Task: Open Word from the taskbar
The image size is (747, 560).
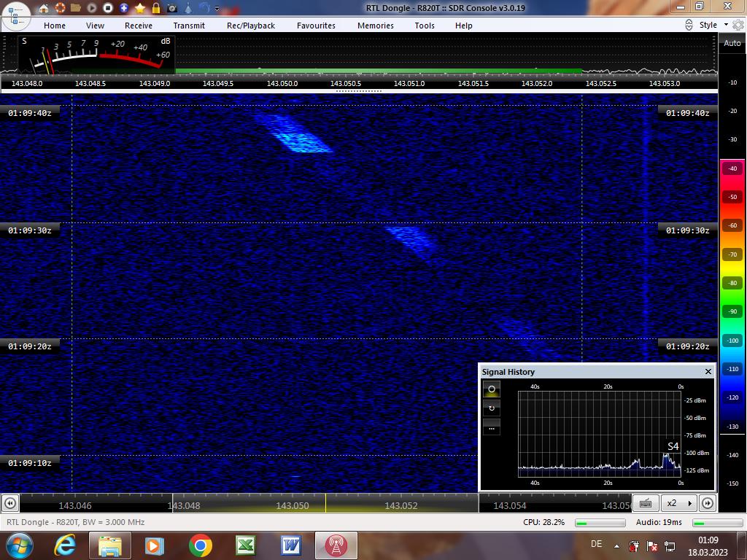Action: [291, 545]
